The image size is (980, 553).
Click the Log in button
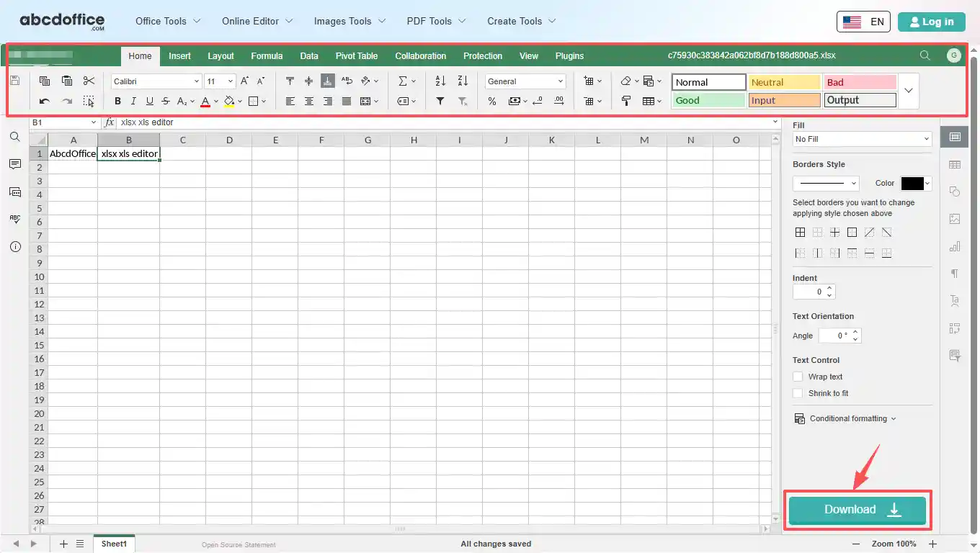(x=932, y=22)
